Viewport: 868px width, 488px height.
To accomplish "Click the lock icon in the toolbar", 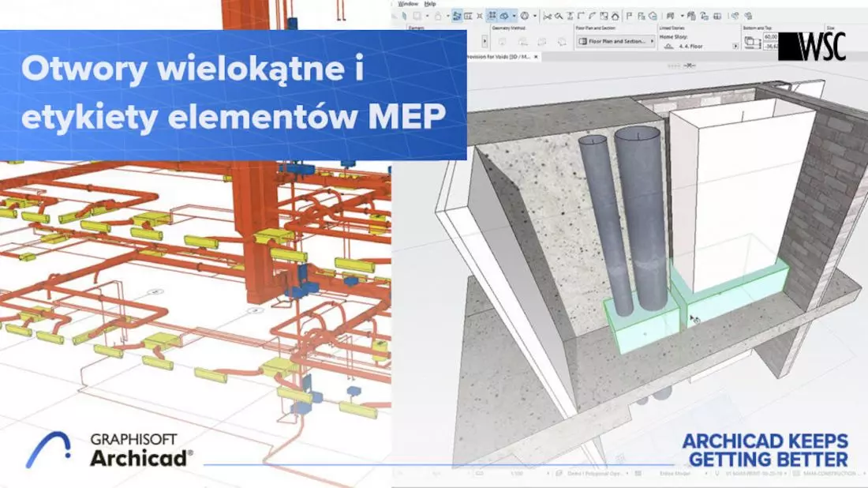I will (x=438, y=16).
